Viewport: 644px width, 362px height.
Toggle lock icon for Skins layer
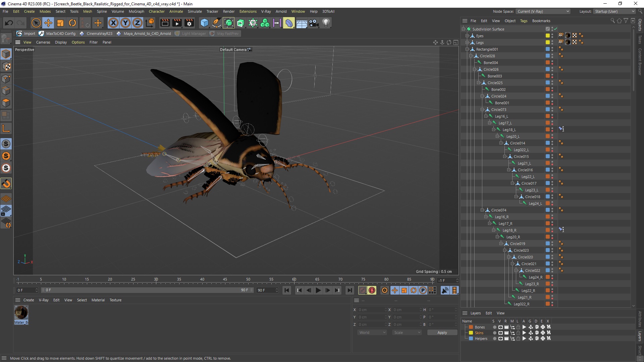tap(518, 333)
